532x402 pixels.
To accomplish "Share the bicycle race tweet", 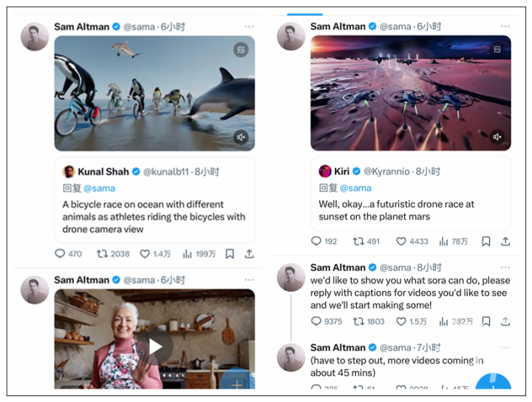I will tap(249, 253).
